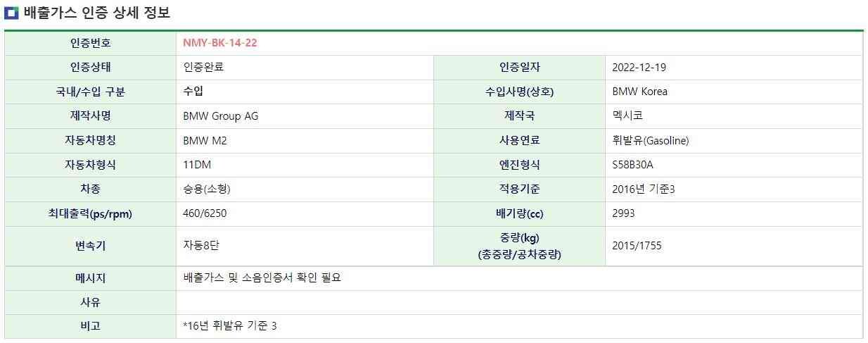Click the 배출가스 인증 상세 정보 title

pyautogui.click(x=96, y=13)
